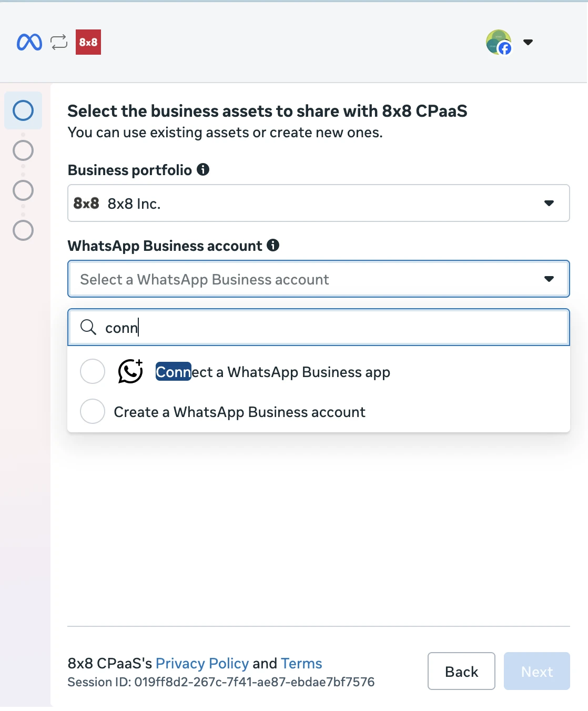Viewport: 588px width, 711px height.
Task: Click the Facebook profile avatar
Action: point(499,42)
